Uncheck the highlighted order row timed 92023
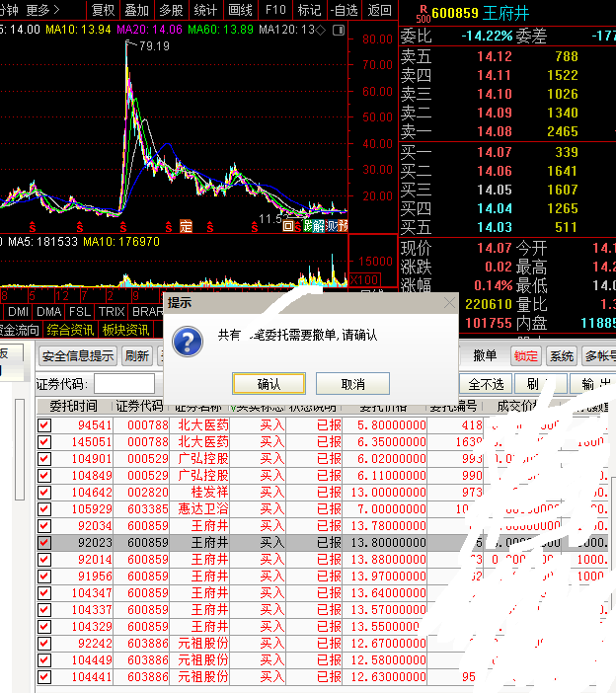Screen dimensions: 616x693 coord(44,543)
